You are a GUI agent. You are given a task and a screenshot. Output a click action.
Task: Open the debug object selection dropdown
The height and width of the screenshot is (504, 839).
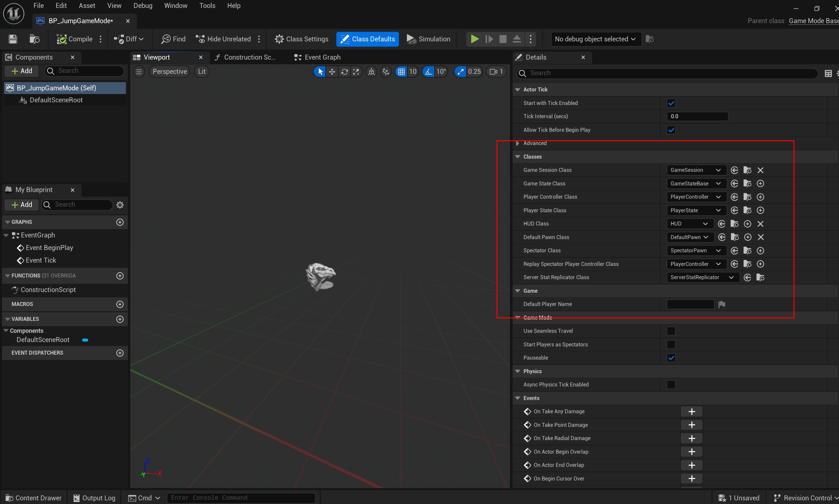coord(595,39)
